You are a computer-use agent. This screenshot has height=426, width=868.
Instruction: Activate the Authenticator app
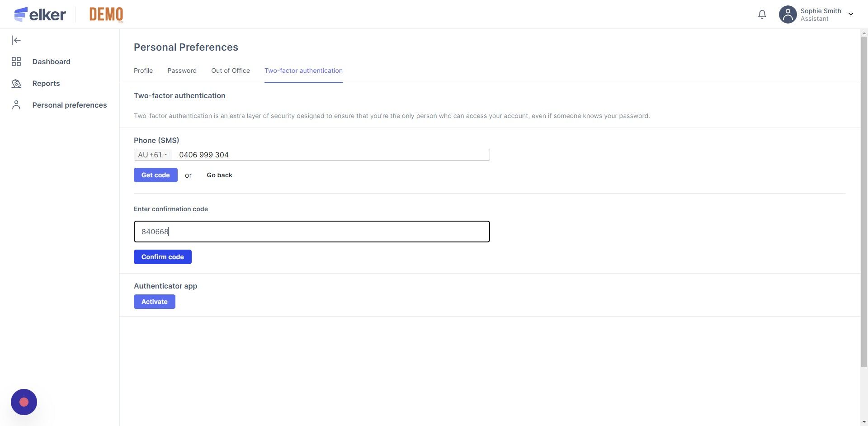point(155,302)
